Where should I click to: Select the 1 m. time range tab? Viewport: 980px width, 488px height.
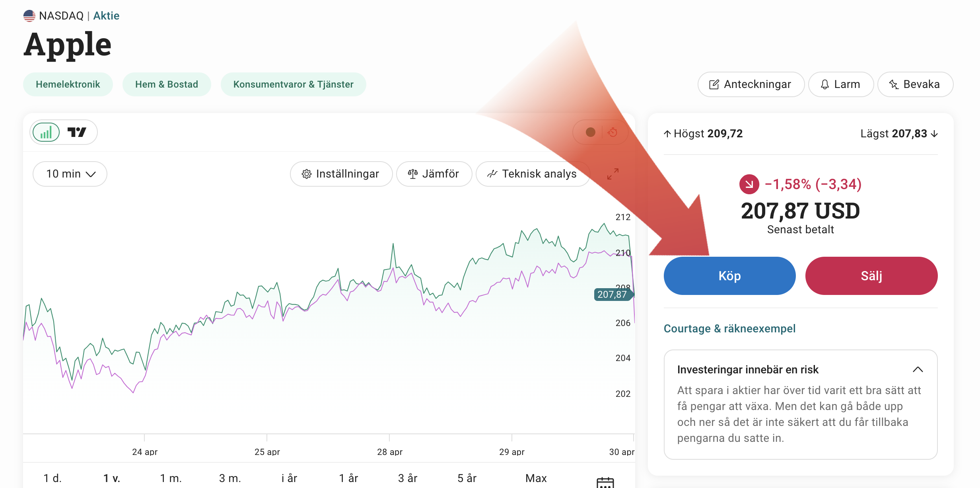click(171, 478)
